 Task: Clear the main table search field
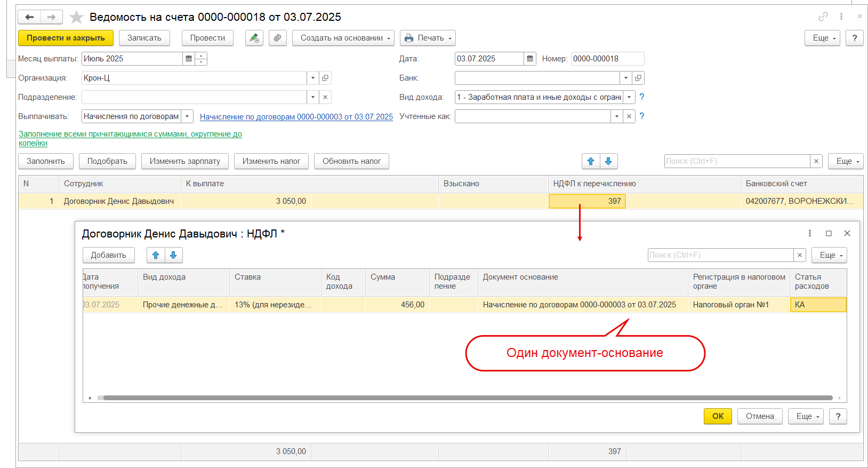point(816,161)
